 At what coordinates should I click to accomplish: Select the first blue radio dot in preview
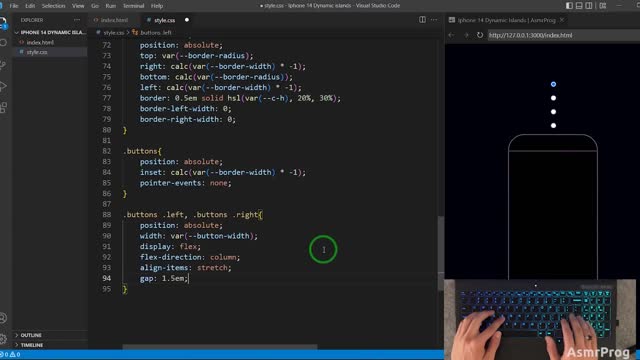[553, 84]
